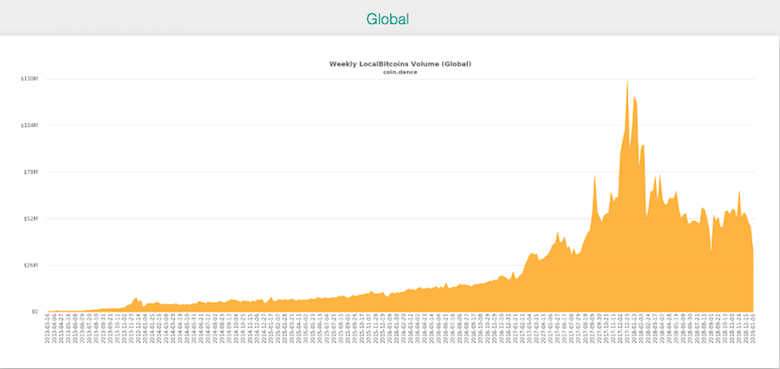Click the second-tallest spike beside the main peak
Viewport: 780px width, 369px height.
[635, 99]
